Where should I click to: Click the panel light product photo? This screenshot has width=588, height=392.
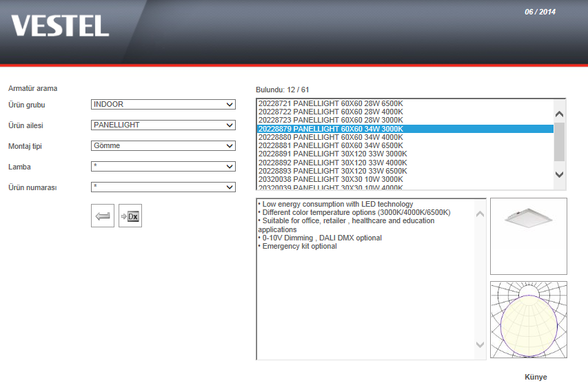529,236
